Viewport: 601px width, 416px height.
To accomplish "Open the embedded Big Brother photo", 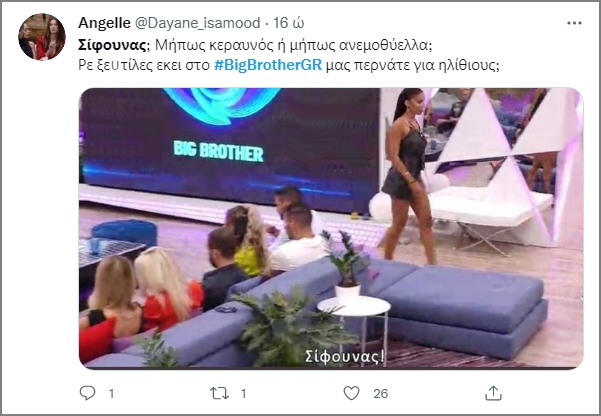I will (331, 229).
